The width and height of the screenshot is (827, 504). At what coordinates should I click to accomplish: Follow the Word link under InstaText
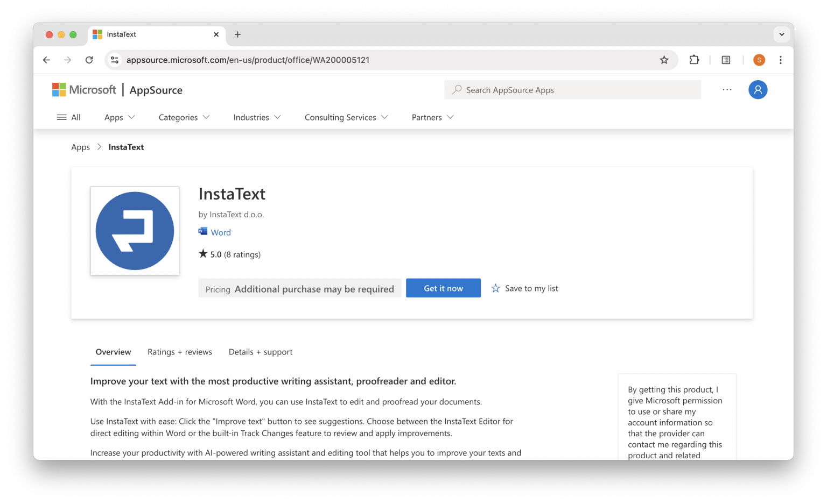pos(221,232)
